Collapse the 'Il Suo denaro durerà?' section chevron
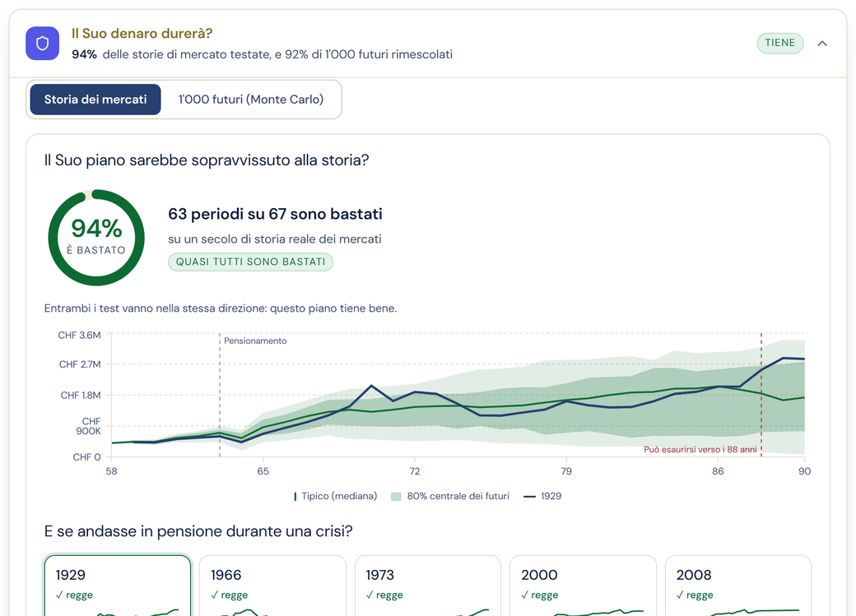The height and width of the screenshot is (616, 856). click(822, 43)
